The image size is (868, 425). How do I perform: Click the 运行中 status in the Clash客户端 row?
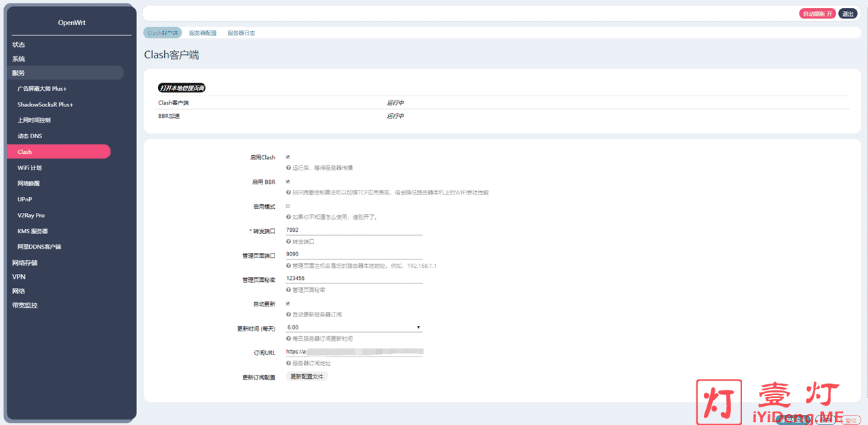pos(395,103)
